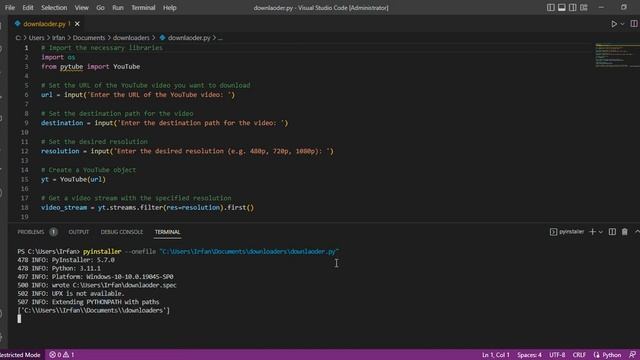Select the downlaoder.py editor tab
The height and width of the screenshot is (360, 640).
44,24
